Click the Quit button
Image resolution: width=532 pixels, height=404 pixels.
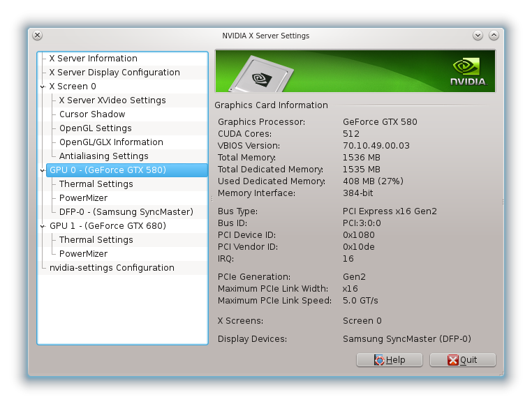(x=463, y=360)
